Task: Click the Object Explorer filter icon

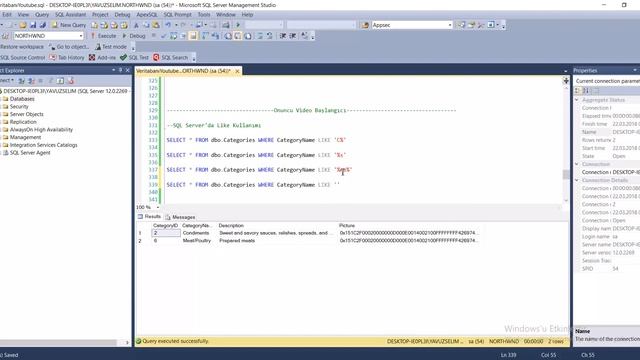Action: coord(51,81)
